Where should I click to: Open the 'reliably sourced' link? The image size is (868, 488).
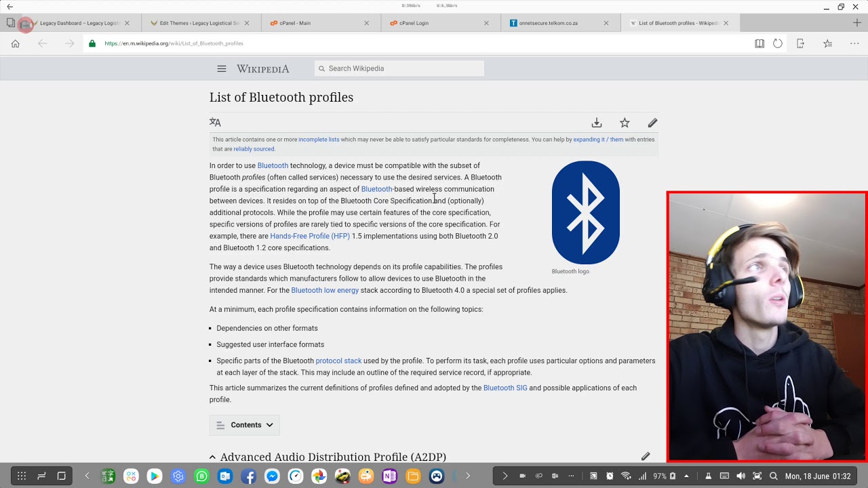click(x=254, y=149)
